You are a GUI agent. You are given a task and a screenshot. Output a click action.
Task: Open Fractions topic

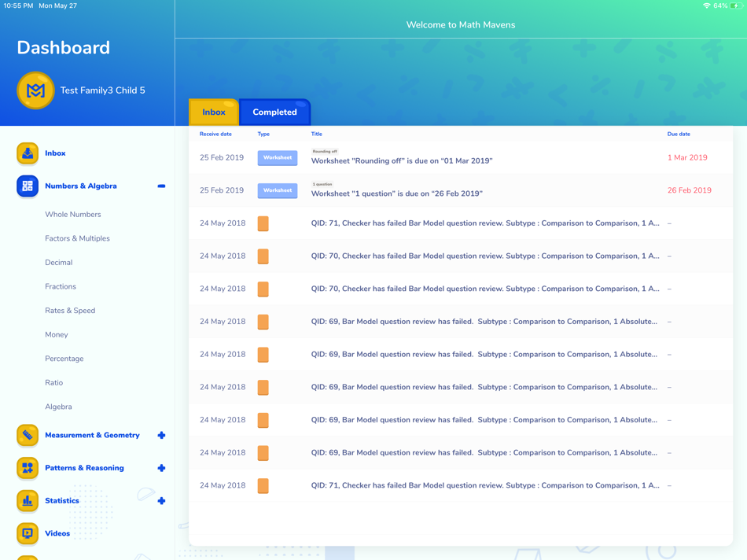61,286
